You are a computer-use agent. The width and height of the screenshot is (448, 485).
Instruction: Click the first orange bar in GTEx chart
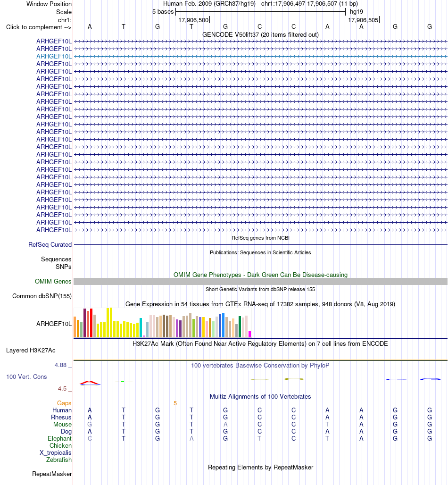(75, 327)
